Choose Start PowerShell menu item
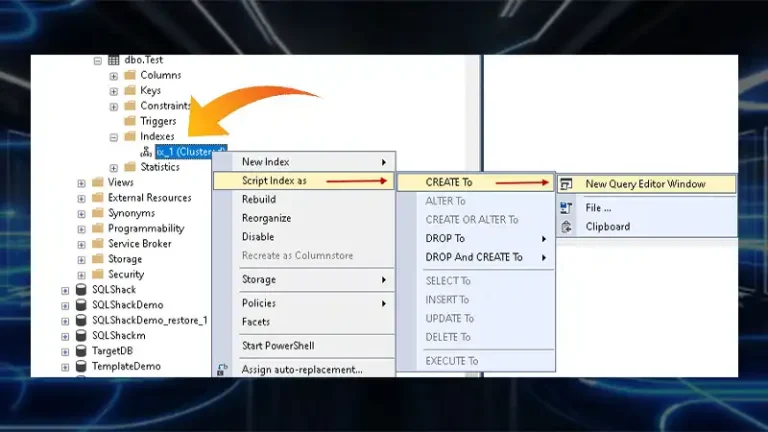The height and width of the screenshot is (432, 768). point(304,346)
